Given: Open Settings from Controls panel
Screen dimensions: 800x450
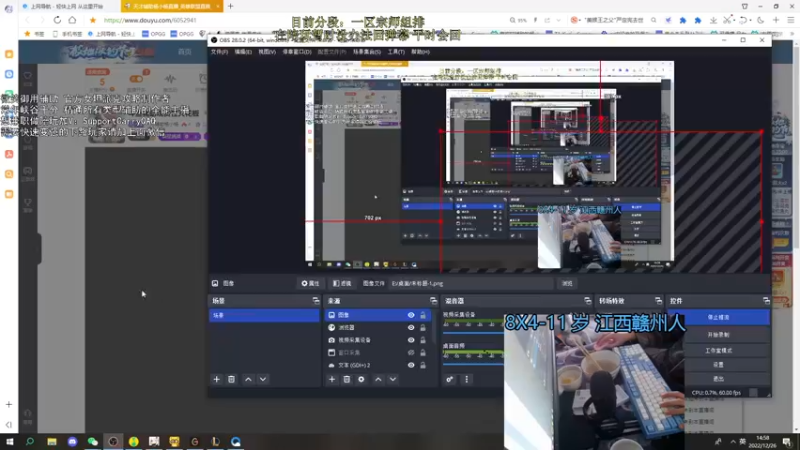Looking at the screenshot, I should pyautogui.click(x=718, y=365).
